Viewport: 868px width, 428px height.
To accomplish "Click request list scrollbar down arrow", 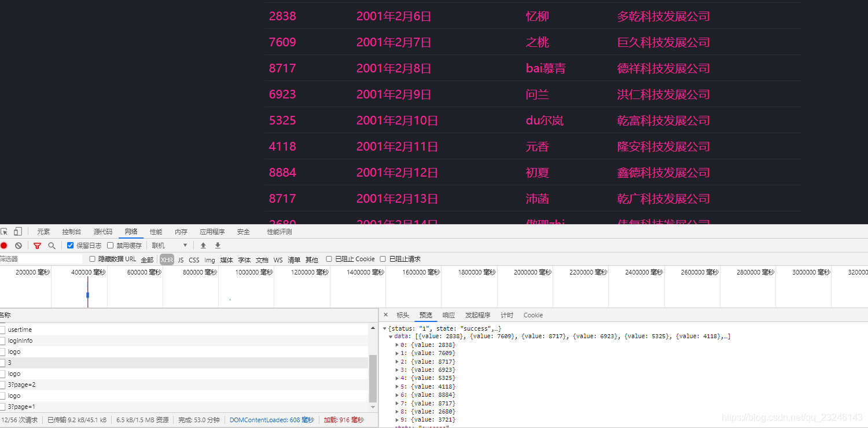I will [373, 407].
